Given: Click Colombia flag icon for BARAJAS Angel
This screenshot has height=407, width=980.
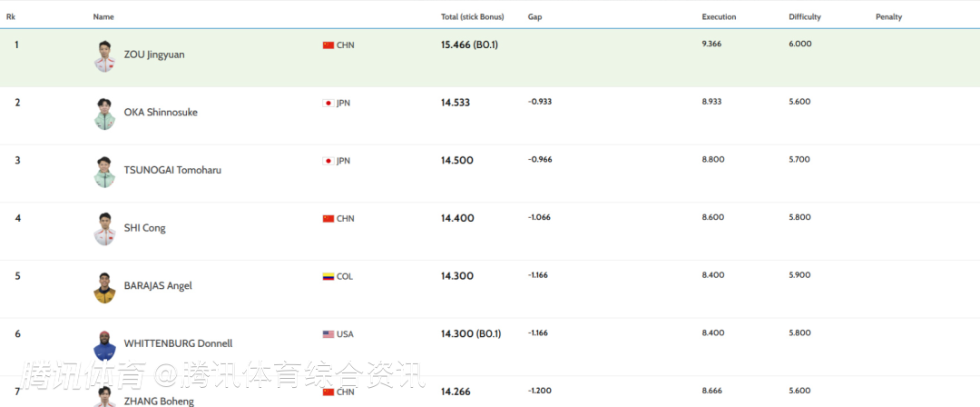Looking at the screenshot, I should (328, 276).
